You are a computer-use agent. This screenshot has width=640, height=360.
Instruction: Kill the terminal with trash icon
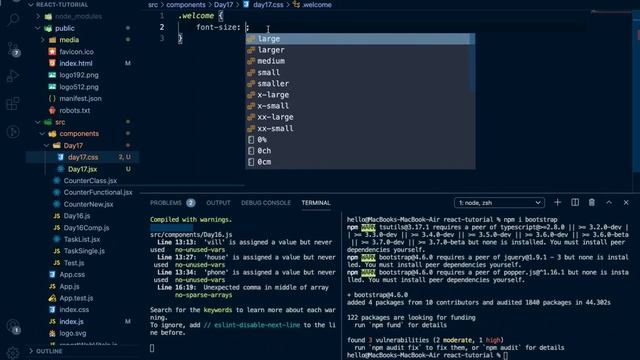tap(591, 202)
